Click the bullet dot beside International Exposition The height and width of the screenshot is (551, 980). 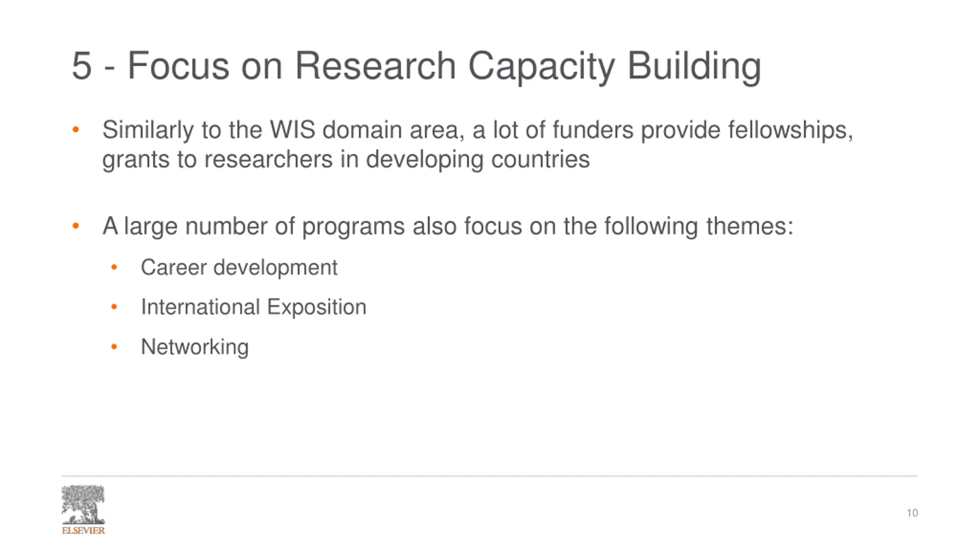point(114,307)
